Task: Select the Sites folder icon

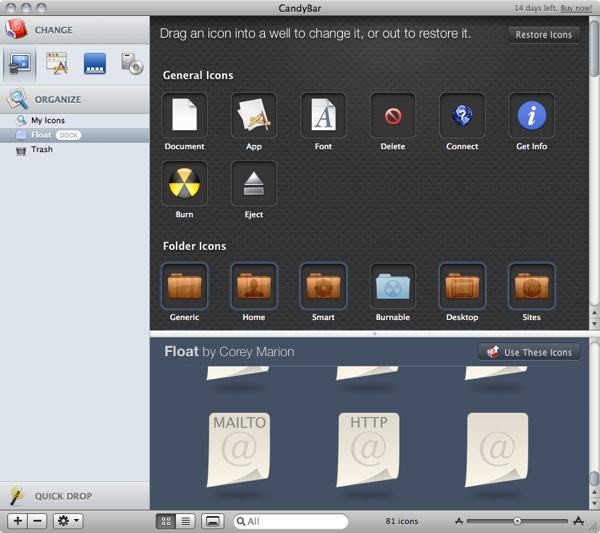Action: tap(532, 286)
